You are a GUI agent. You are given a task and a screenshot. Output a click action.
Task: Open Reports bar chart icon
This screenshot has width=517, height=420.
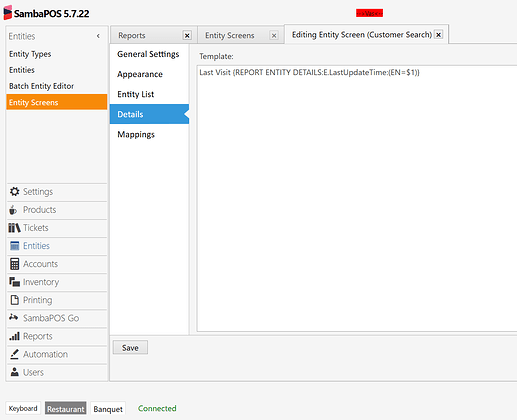tap(14, 336)
